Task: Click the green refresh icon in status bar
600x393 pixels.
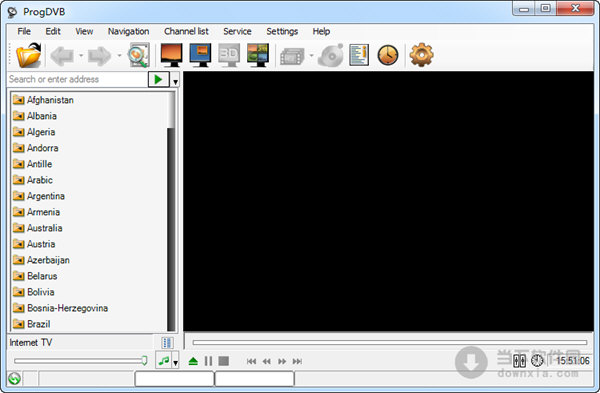Action: (x=15, y=378)
